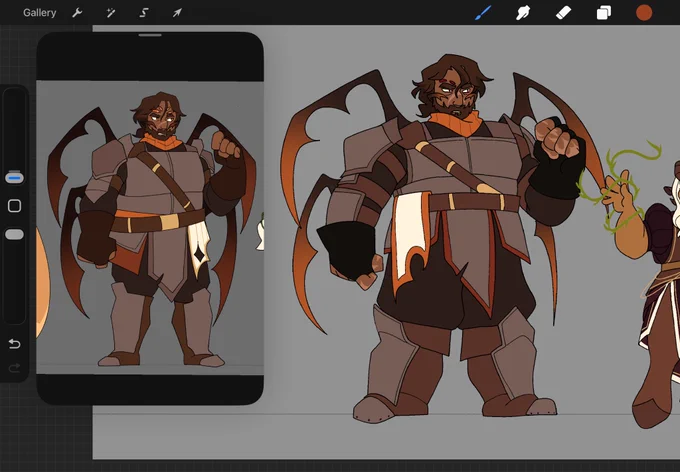
Task: Tap the character image in reference window
Action: pyautogui.click(x=150, y=227)
